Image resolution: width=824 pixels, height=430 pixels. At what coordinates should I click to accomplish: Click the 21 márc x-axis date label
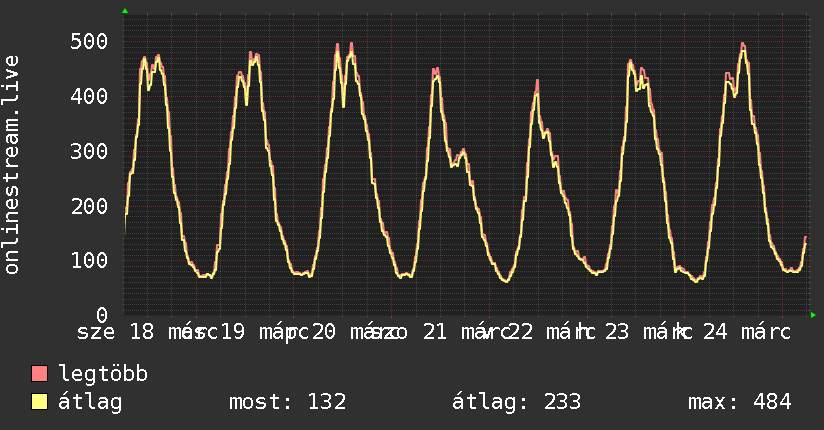coord(467,332)
